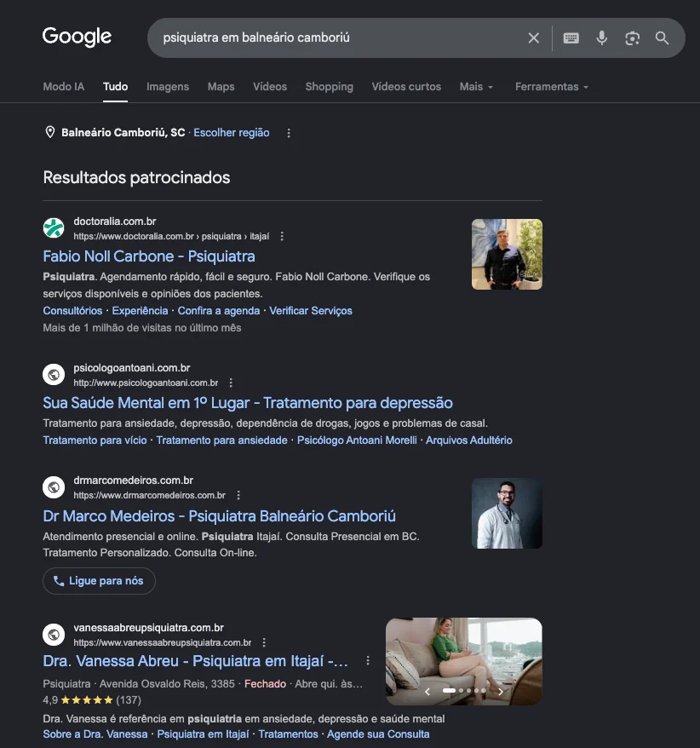Open Dra. Vanessa Abreu Psiquiatra em Itajaí result
This screenshot has width=700, height=748.
point(196,661)
